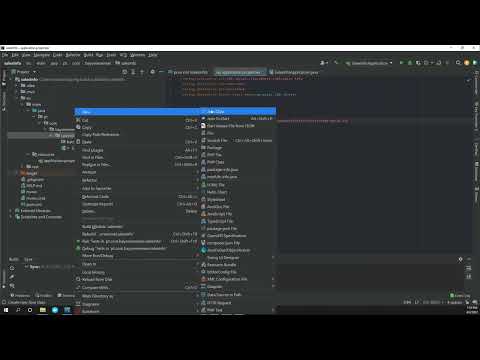Click the green Run button in toolbar

pyautogui.click(x=401, y=63)
